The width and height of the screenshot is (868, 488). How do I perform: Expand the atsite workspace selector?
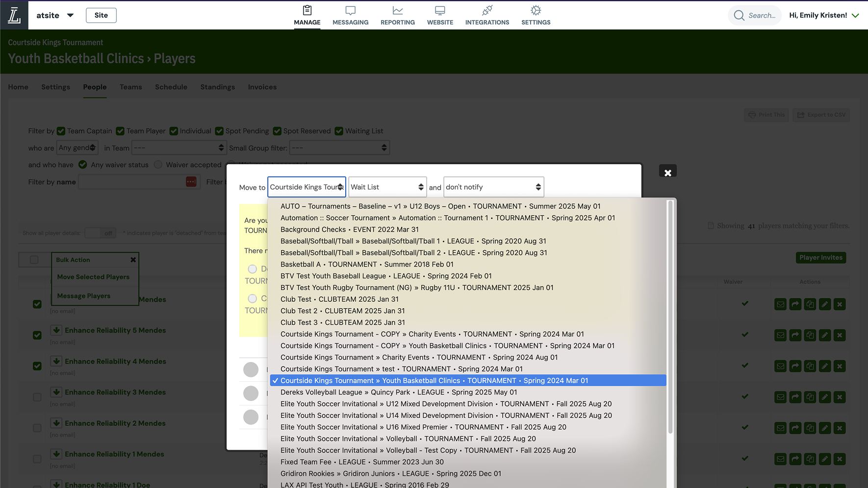[70, 15]
